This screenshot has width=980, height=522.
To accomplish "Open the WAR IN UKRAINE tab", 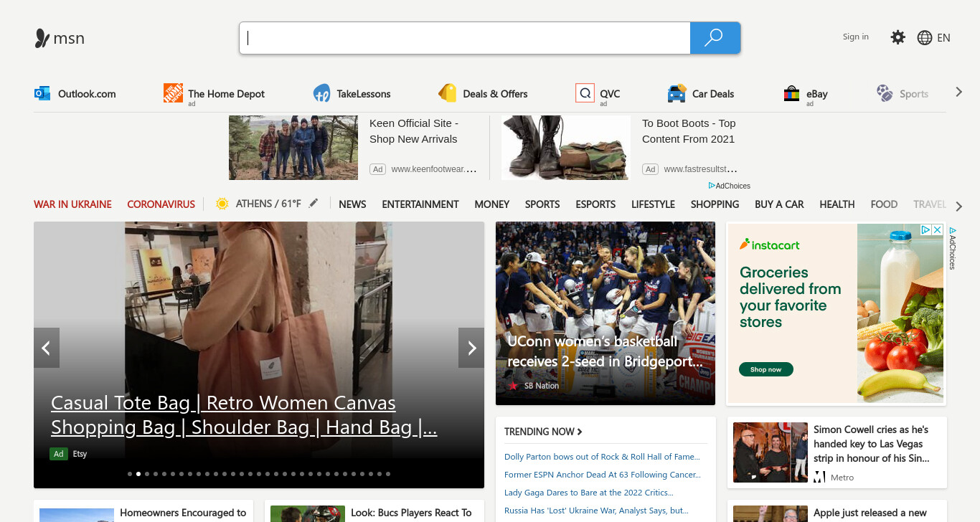I will tap(72, 204).
